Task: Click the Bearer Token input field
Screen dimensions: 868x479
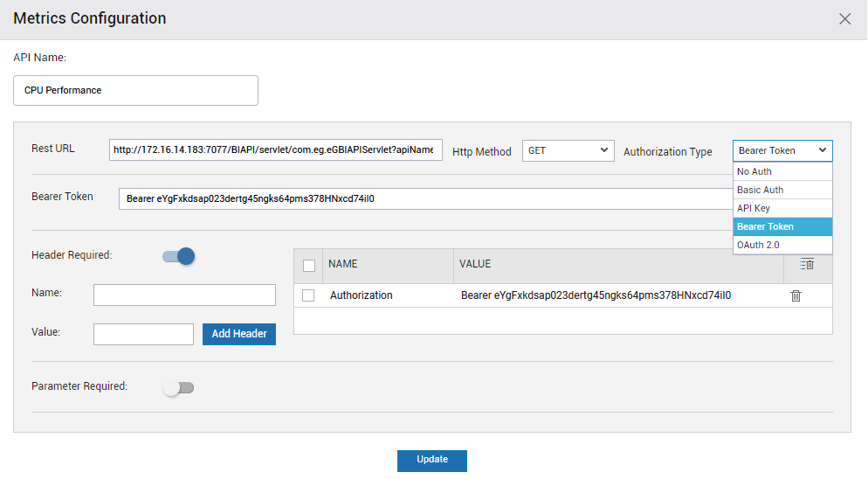Action: click(426, 198)
